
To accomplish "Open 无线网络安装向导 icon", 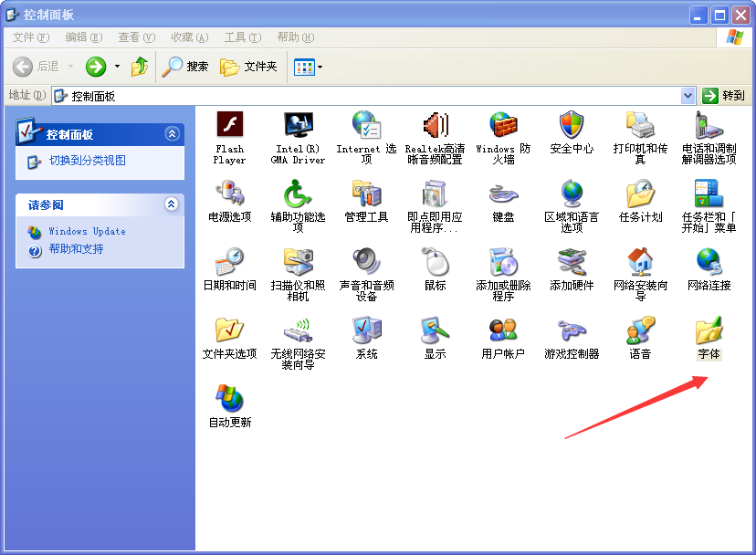I will click(298, 330).
